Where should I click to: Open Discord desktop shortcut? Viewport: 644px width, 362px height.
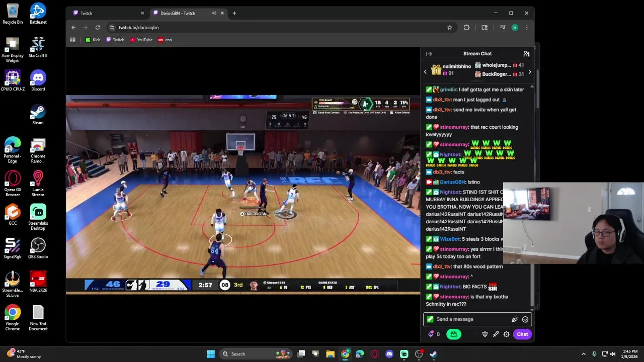(38, 81)
